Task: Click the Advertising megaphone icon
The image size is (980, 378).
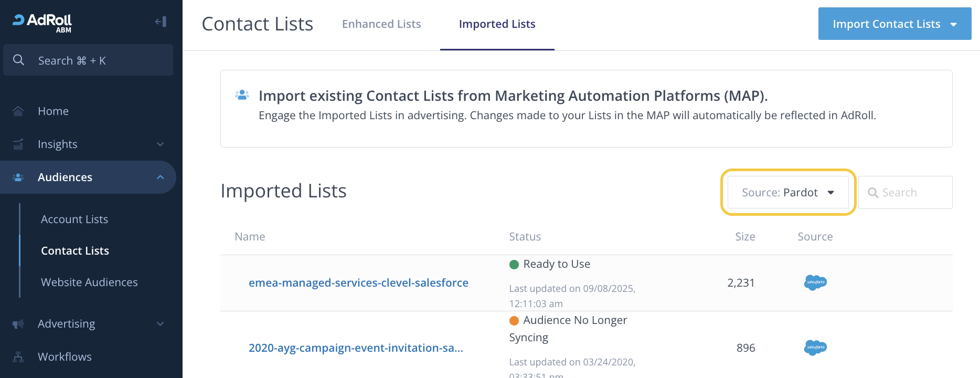Action: coord(18,324)
